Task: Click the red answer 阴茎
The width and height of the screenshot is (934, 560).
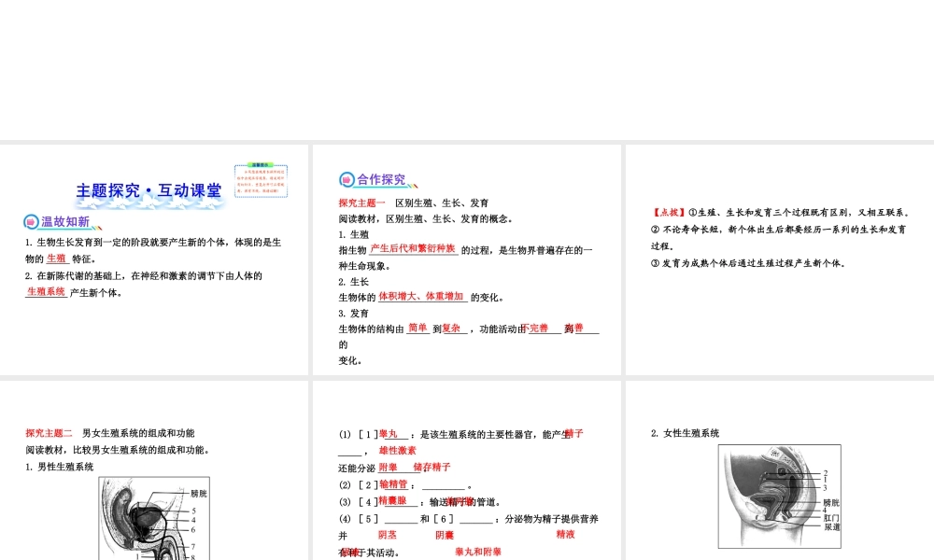Action: [388, 535]
